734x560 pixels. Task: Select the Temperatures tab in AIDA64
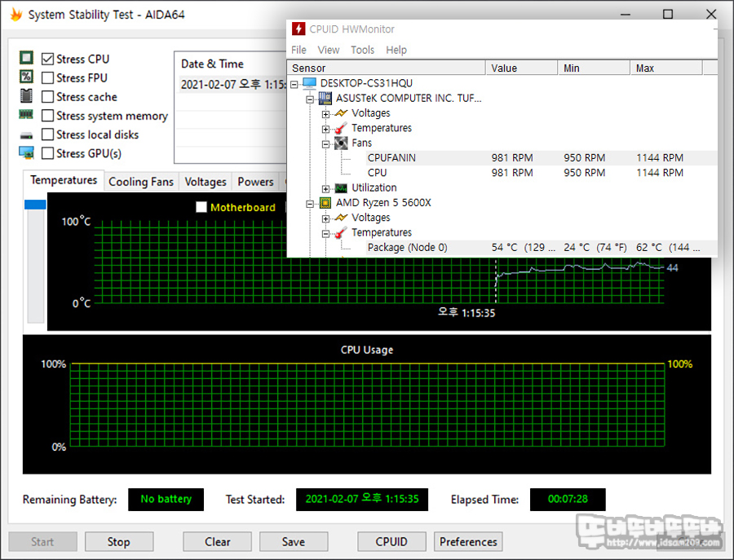pos(64,180)
